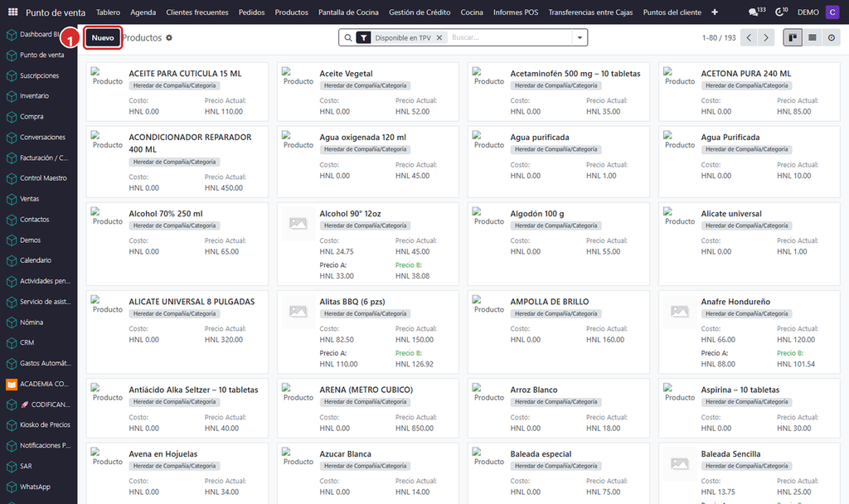Click the Nuevo button
The height and width of the screenshot is (504, 849).
click(103, 38)
